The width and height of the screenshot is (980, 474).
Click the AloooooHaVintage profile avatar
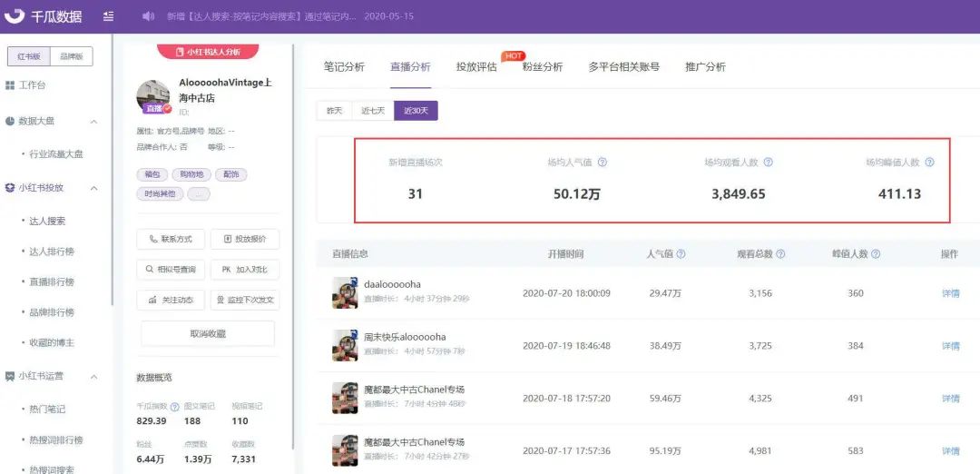point(153,97)
